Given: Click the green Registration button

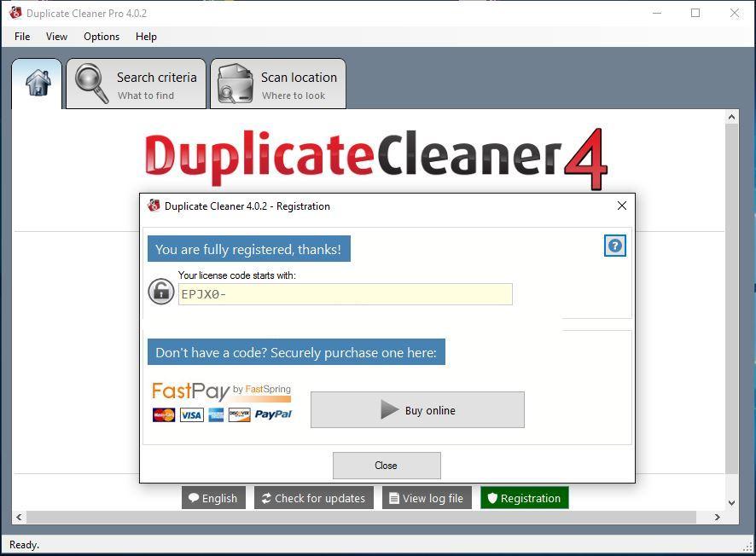Looking at the screenshot, I should [525, 498].
